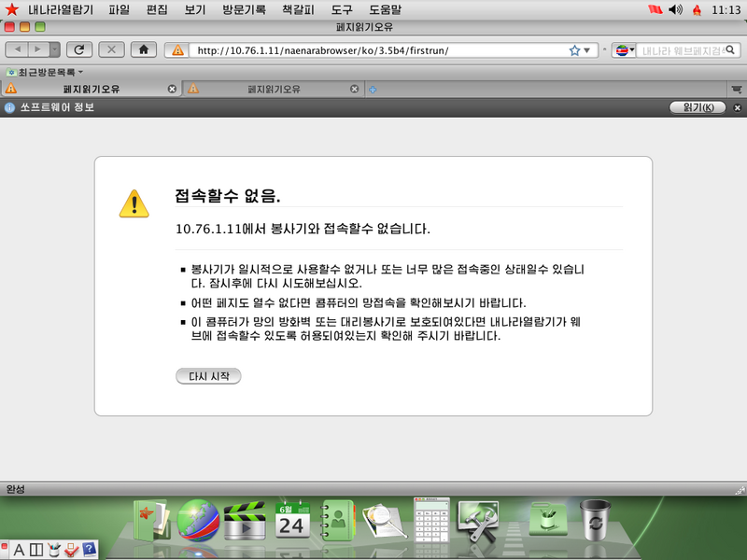
Task: Switch to the first 페지읽기오유 tab
Action: tap(91, 89)
